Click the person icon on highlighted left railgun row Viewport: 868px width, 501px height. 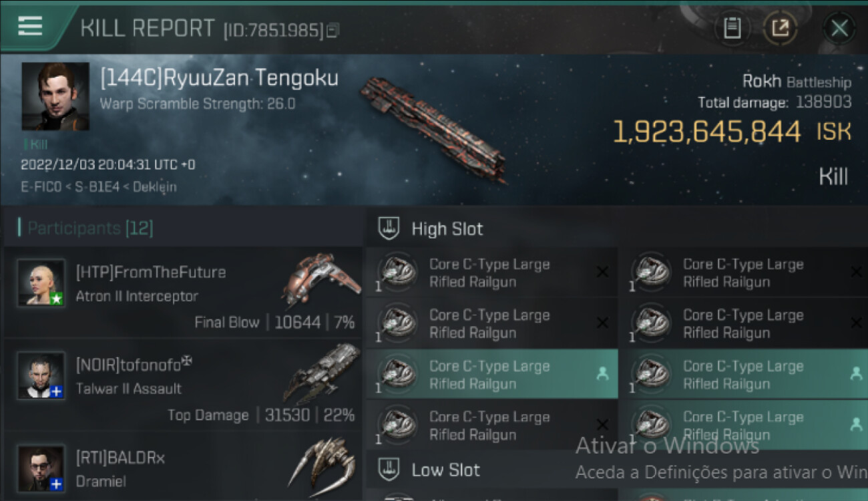[x=602, y=374]
